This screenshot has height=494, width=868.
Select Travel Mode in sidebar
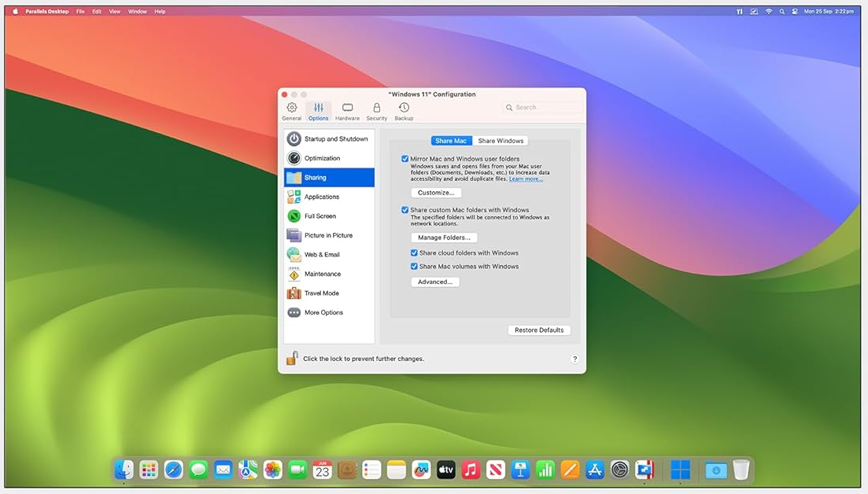click(330, 293)
